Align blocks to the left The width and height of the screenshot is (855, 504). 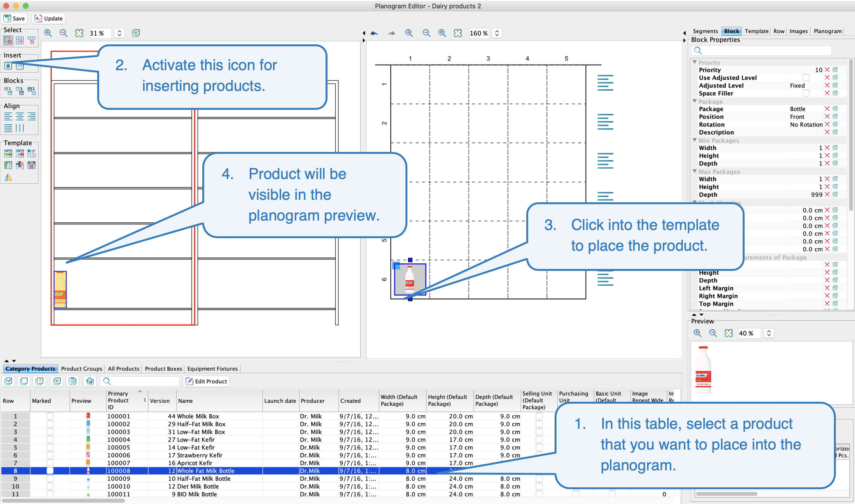pyautogui.click(x=8, y=116)
